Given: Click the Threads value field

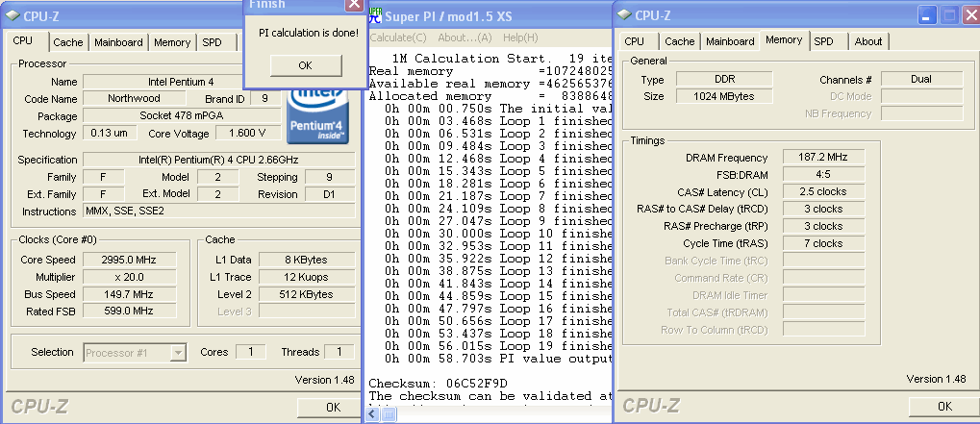Looking at the screenshot, I should click(339, 352).
